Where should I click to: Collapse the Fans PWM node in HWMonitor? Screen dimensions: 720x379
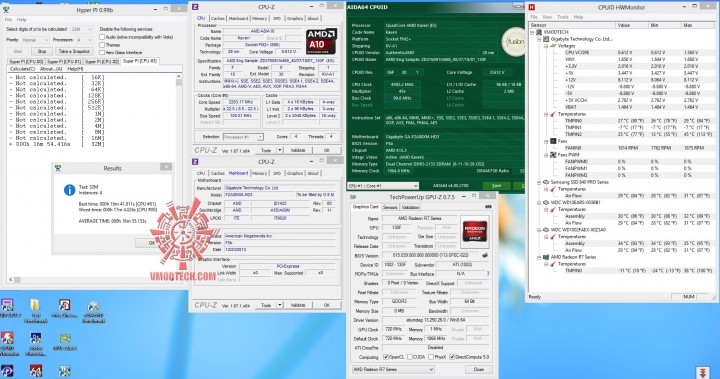(546, 155)
